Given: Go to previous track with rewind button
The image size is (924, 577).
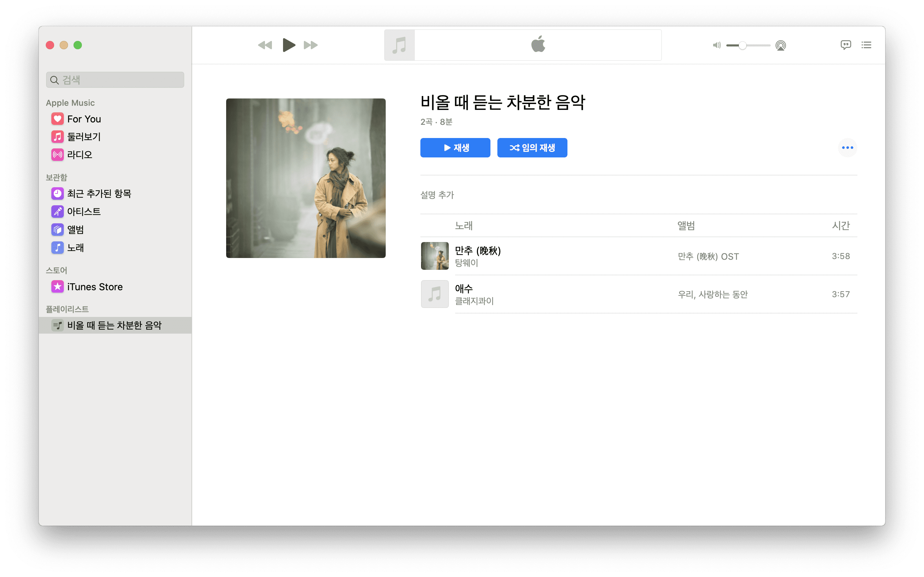Looking at the screenshot, I should (x=265, y=45).
